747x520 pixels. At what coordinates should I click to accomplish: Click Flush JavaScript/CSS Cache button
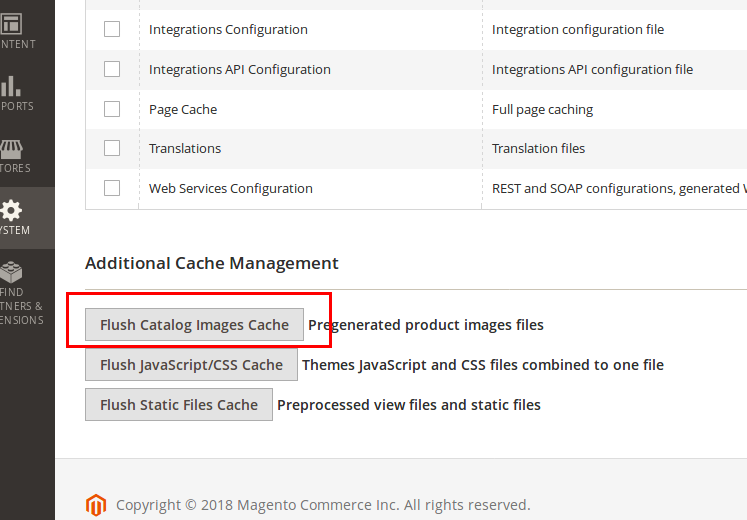click(x=191, y=365)
